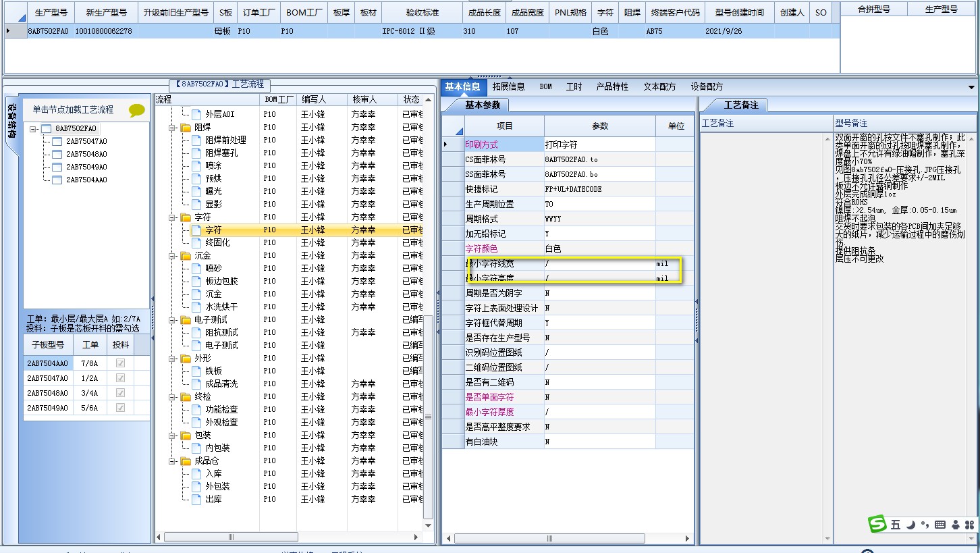The width and height of the screenshot is (980, 553).
Task: Click the node icon of 2AB75047A0 in structure tree
Action: click(57, 142)
